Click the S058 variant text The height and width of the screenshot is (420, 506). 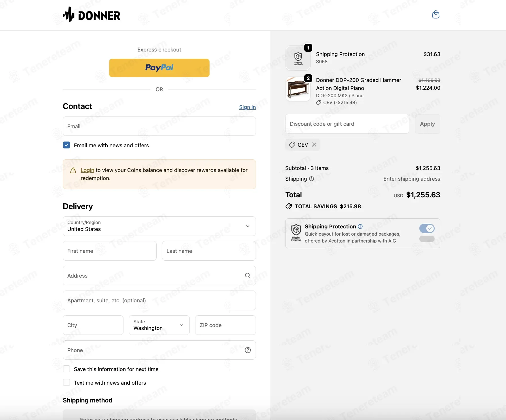322,62
